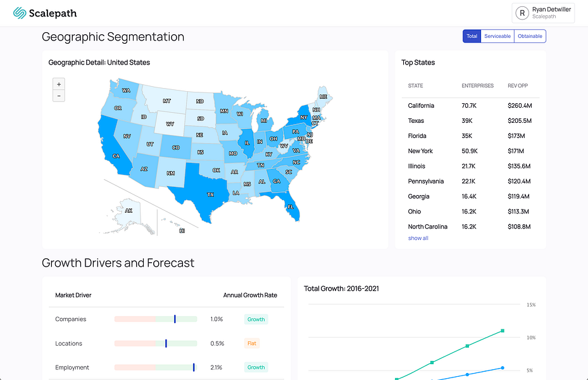The height and width of the screenshot is (380, 588).
Task: Click the Companies growth rate slider marker
Action: coord(175,319)
